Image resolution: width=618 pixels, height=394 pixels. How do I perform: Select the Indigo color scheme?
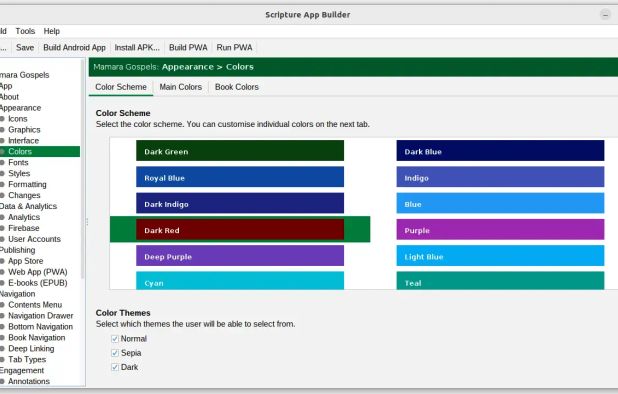tap(500, 177)
